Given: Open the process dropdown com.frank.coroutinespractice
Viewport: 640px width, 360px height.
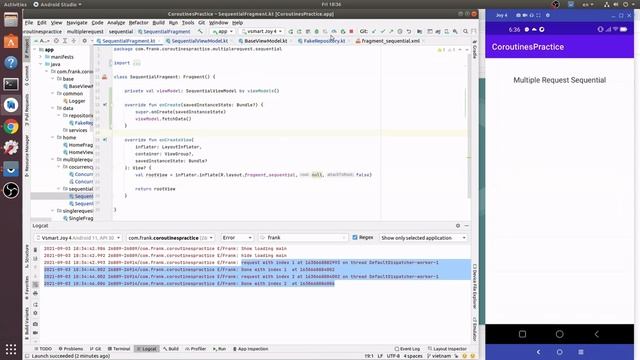Looking at the screenshot, I should [x=170, y=238].
